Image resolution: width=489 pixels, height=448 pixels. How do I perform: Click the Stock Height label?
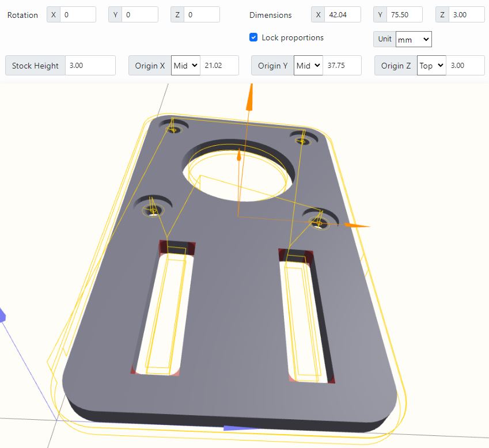point(35,66)
